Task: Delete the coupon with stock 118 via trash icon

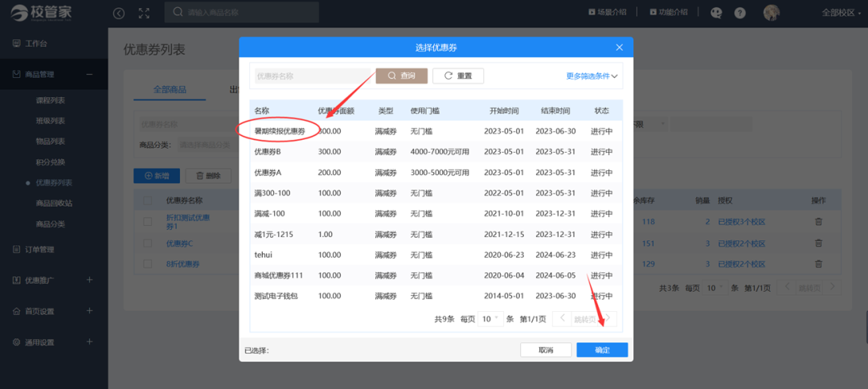Action: coord(818,222)
